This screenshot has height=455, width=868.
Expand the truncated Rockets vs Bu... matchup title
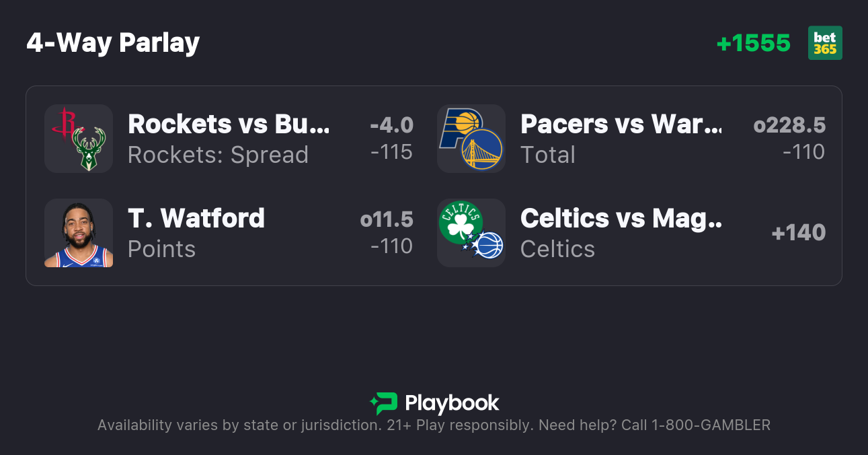(229, 125)
